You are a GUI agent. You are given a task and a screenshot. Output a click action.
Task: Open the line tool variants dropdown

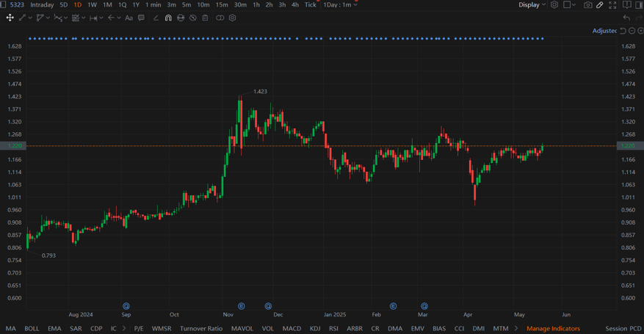(x=30, y=18)
